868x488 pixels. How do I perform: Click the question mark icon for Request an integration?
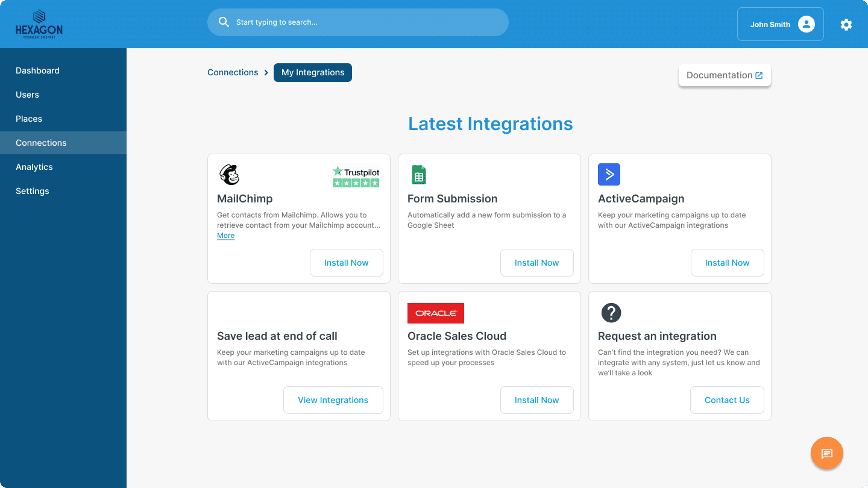tap(611, 313)
